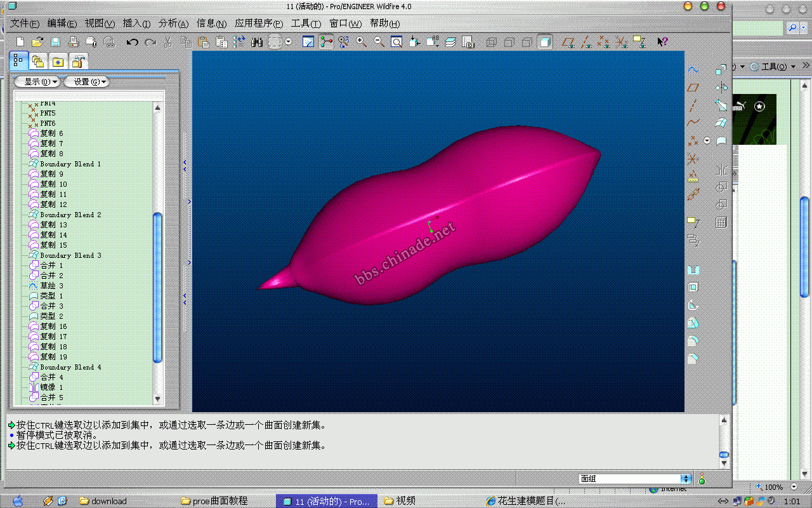
Task: Open the 视图 menu
Action: pyautogui.click(x=100, y=23)
